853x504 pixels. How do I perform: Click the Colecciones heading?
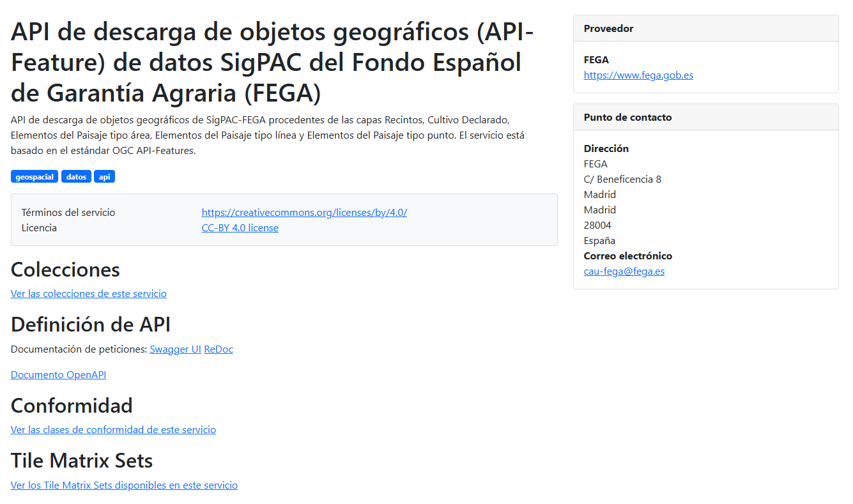(65, 270)
